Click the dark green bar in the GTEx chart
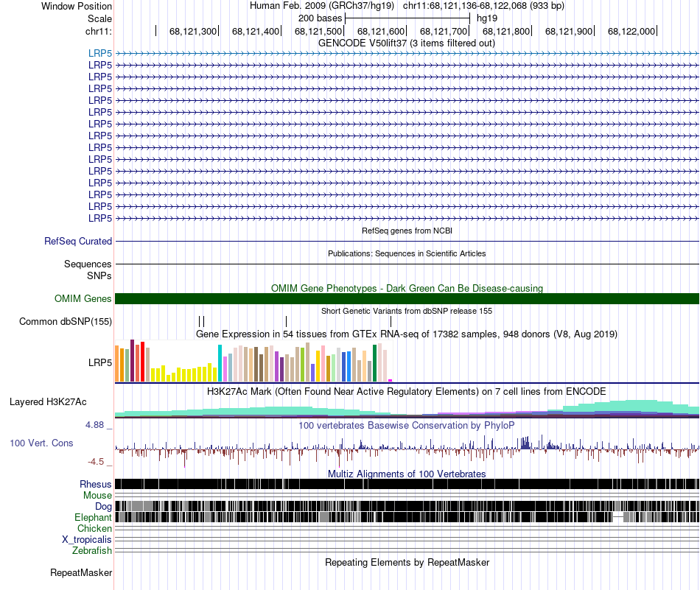 pos(374,363)
